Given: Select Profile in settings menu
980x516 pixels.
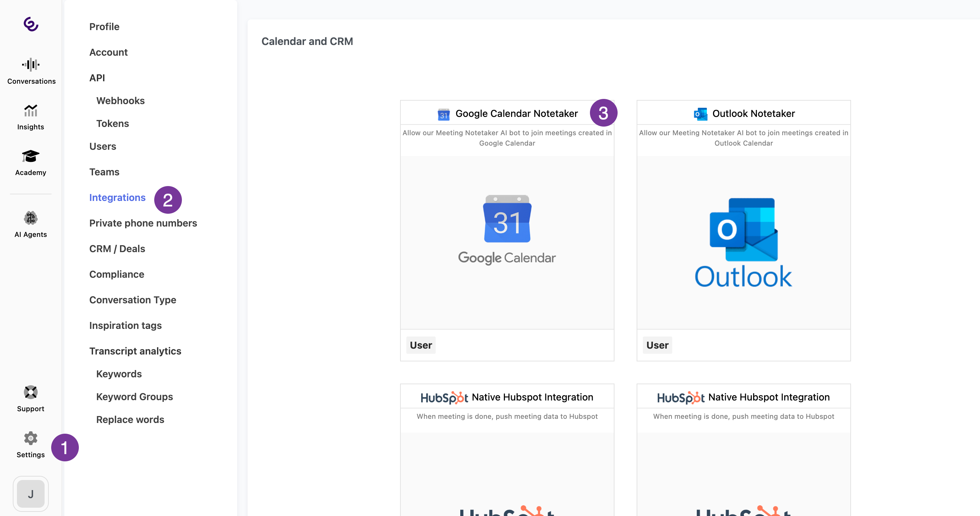Looking at the screenshot, I should (104, 27).
